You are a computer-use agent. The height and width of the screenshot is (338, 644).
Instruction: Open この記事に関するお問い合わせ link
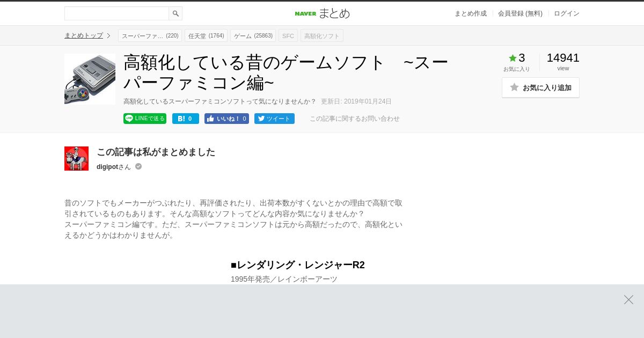click(x=355, y=119)
